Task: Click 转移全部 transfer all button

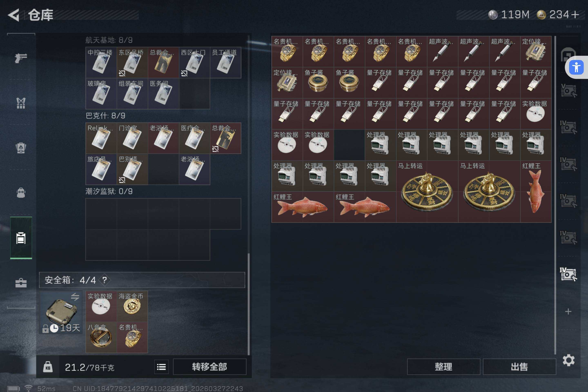Action: pos(209,367)
